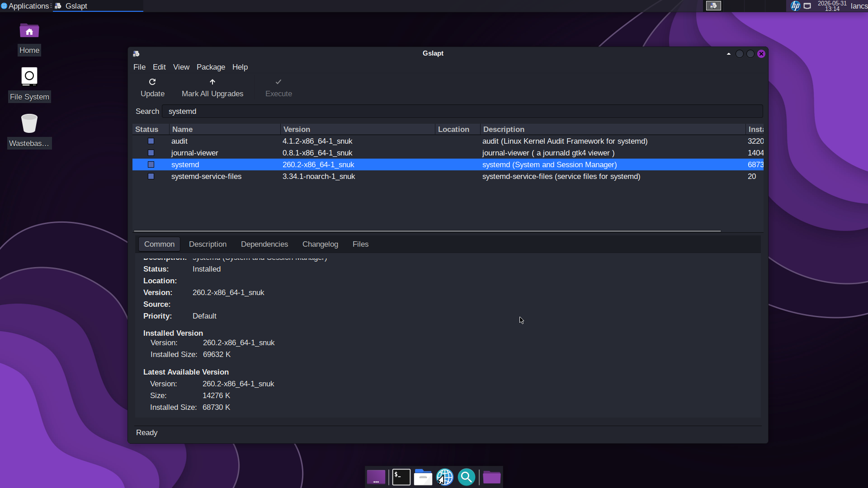Click the "68730 K" installed size value
Viewport: 868px width, 488px height.
(216, 407)
